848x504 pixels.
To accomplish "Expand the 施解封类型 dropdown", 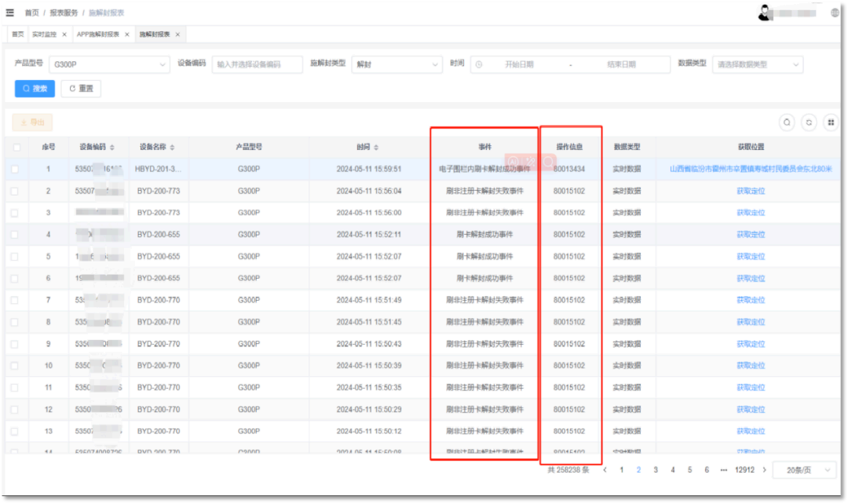I will coord(397,64).
